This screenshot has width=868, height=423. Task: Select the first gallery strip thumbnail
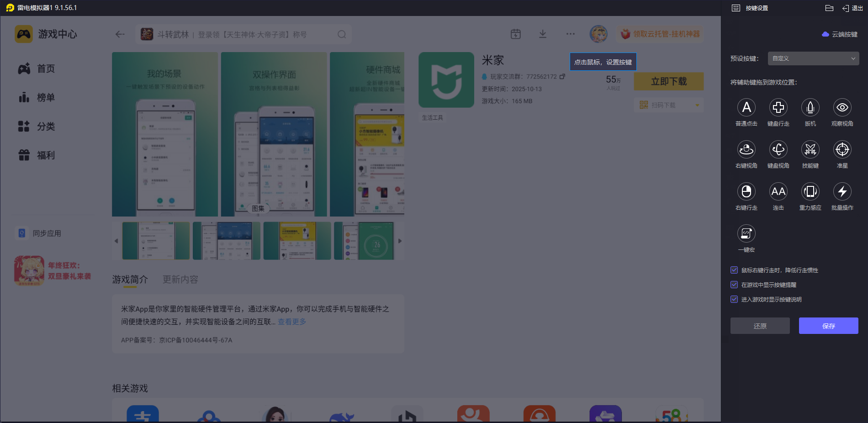(x=156, y=241)
